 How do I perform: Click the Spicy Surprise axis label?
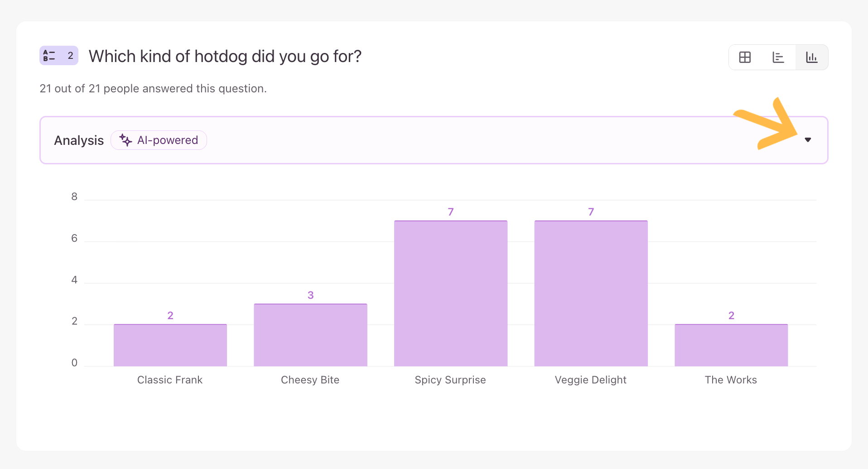coord(450,380)
